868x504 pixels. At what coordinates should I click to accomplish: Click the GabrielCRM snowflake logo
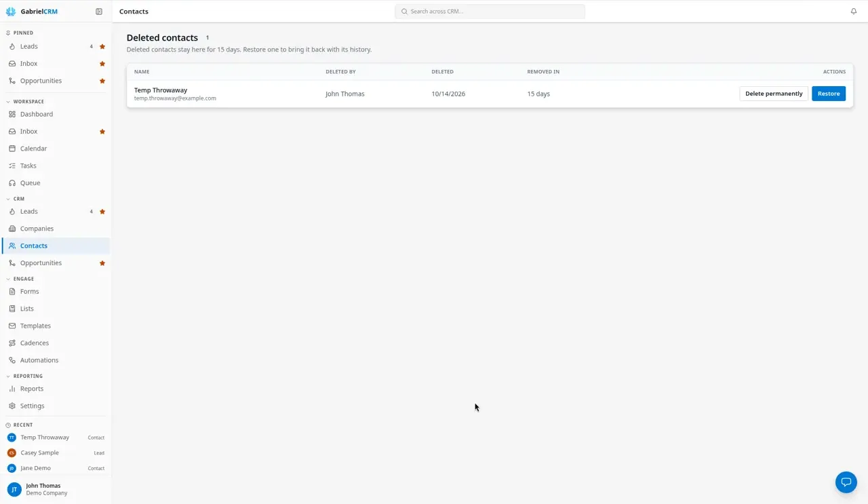pyautogui.click(x=11, y=12)
